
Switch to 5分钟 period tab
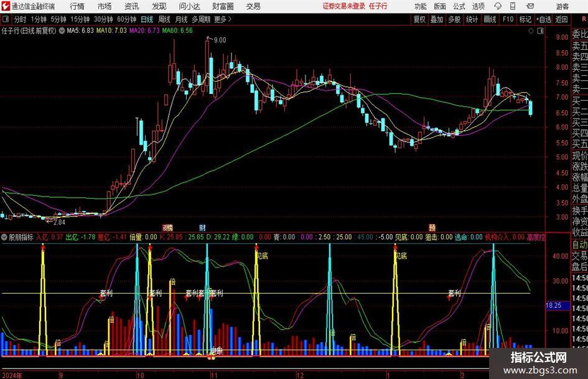[58, 19]
